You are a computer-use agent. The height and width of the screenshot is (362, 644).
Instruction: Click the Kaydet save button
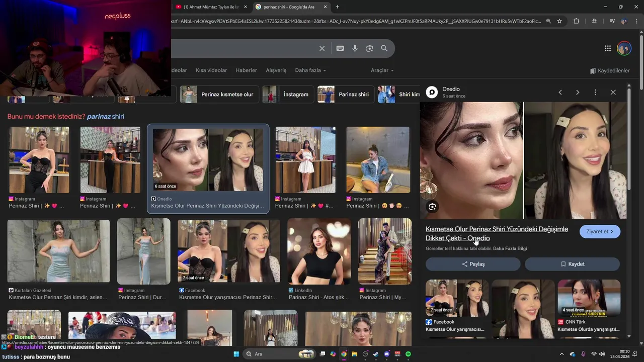coord(573,264)
